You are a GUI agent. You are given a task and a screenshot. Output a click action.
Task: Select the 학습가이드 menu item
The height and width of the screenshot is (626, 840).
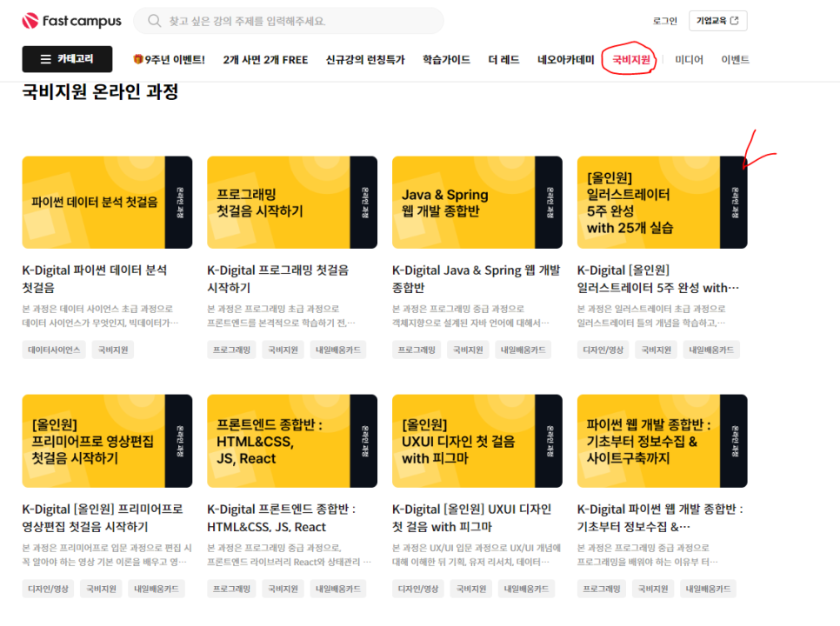[446, 59]
